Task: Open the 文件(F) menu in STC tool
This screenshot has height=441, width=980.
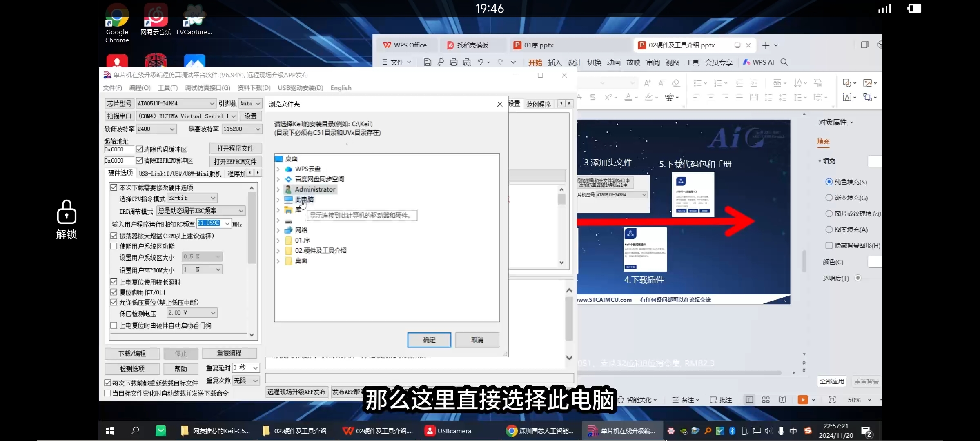Action: coord(112,88)
